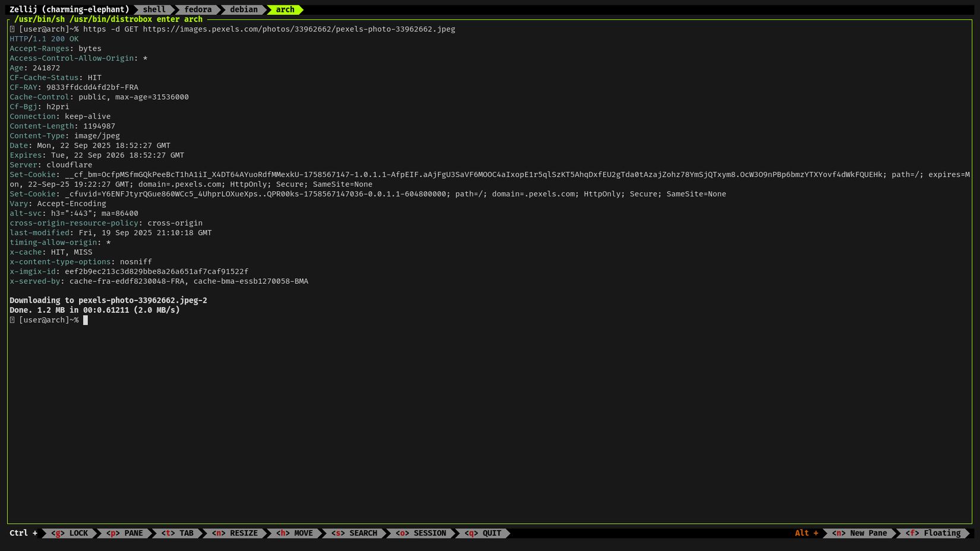
Task: Click the New Pane hint
Action: [861, 533]
